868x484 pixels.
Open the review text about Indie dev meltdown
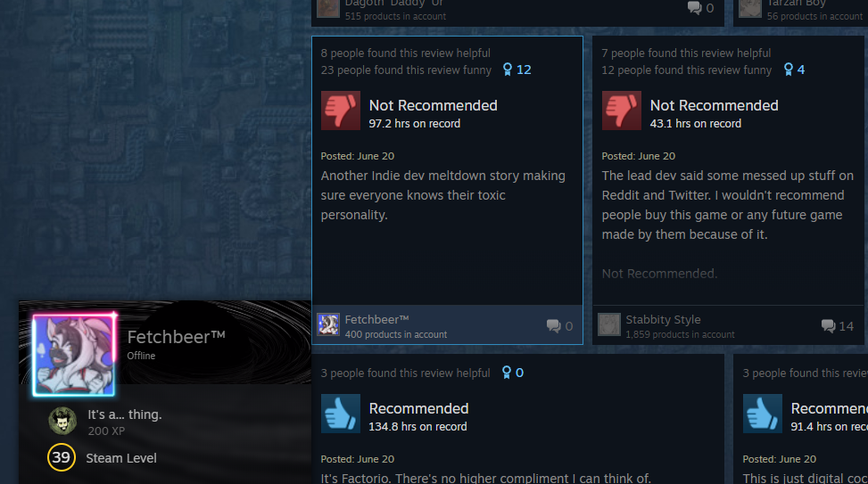point(443,195)
